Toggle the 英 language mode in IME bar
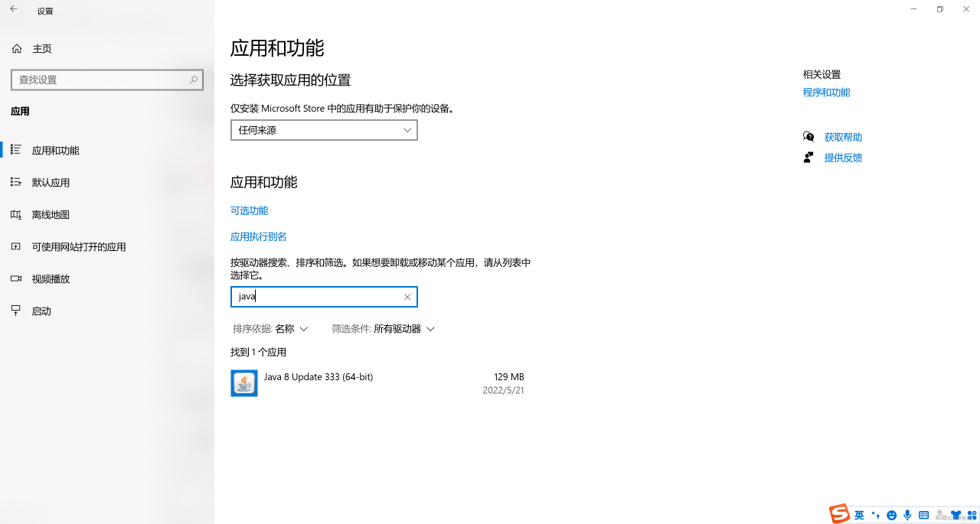 859,515
